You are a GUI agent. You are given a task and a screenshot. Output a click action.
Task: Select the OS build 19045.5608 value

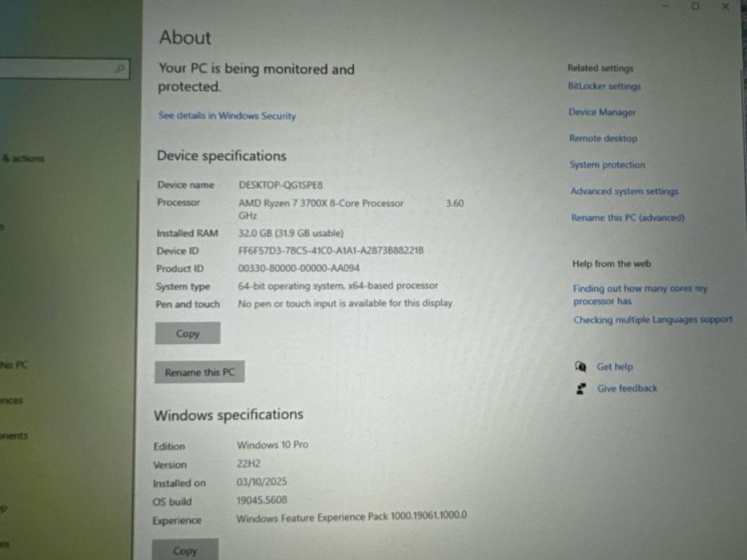[x=262, y=500]
